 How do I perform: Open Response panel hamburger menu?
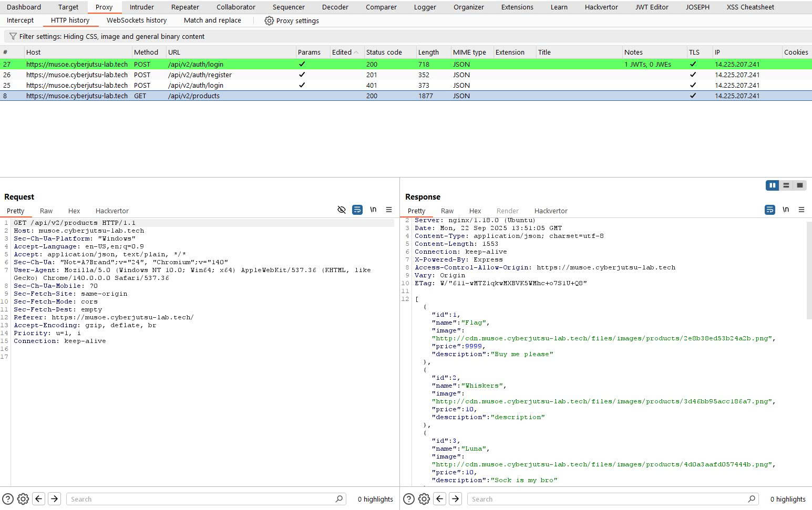click(x=801, y=210)
